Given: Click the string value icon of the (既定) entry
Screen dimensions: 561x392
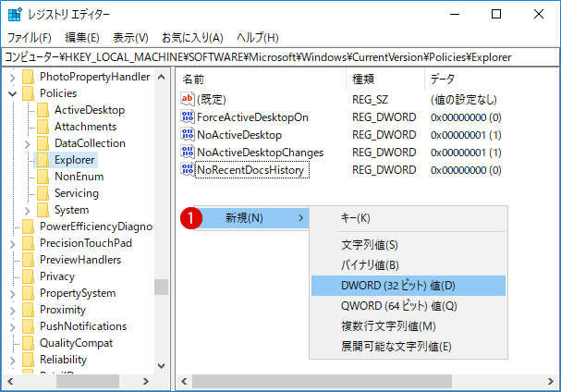Looking at the screenshot, I should (x=188, y=99).
